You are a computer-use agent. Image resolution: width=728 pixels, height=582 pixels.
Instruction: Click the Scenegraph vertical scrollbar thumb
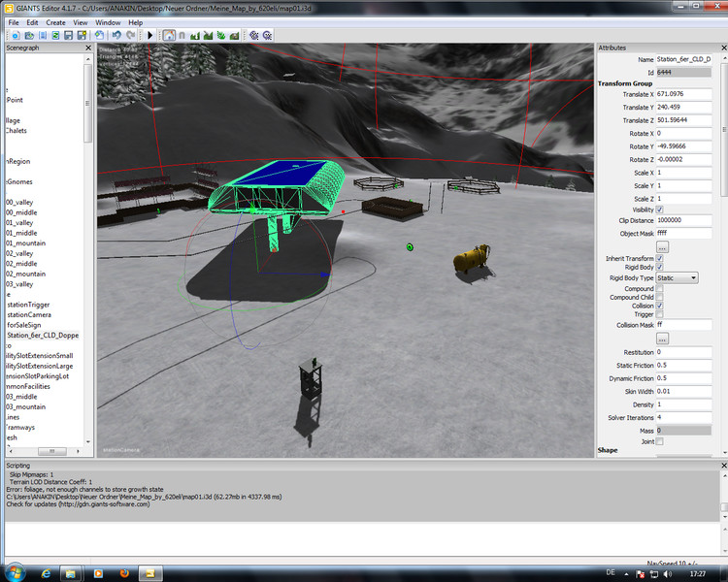click(87, 103)
